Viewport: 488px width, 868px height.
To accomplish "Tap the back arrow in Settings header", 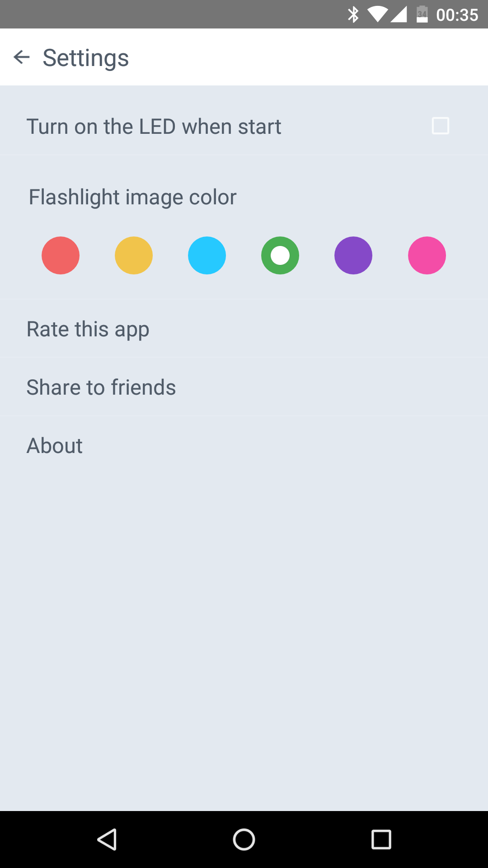I will tap(21, 57).
